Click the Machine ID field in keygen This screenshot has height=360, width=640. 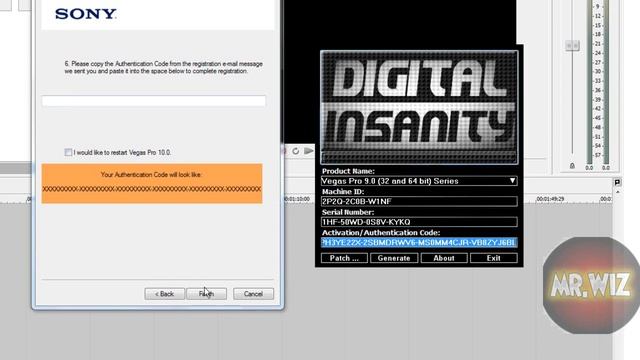(x=419, y=201)
